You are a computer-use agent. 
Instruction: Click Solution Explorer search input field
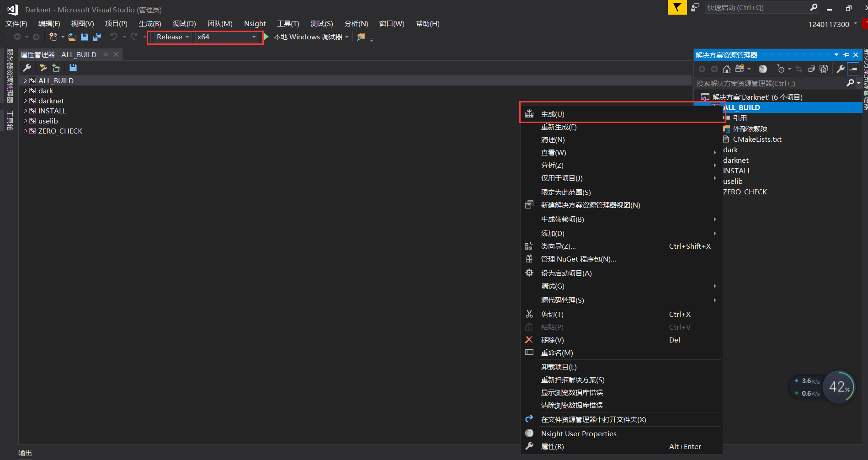pos(769,83)
